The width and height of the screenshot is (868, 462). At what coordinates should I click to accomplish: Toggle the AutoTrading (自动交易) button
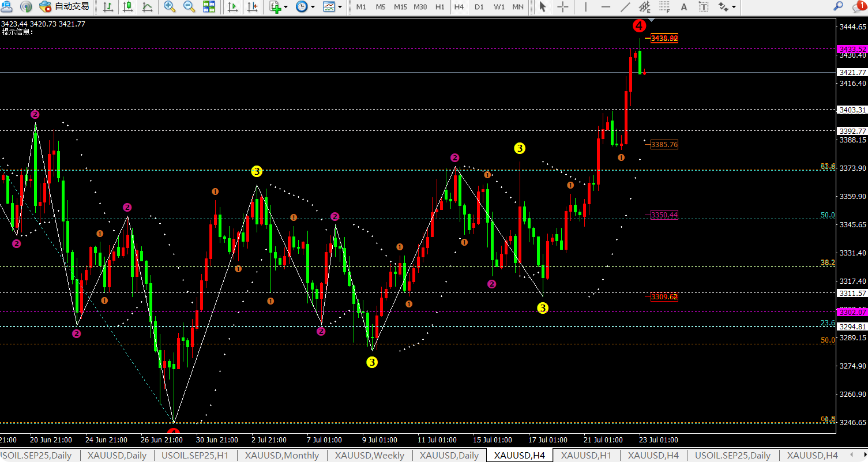point(65,7)
